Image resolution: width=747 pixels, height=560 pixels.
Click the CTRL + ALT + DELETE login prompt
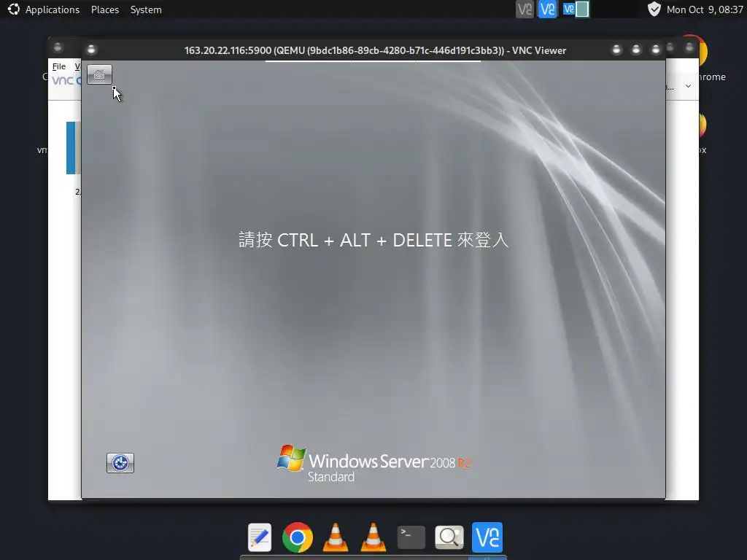373,239
